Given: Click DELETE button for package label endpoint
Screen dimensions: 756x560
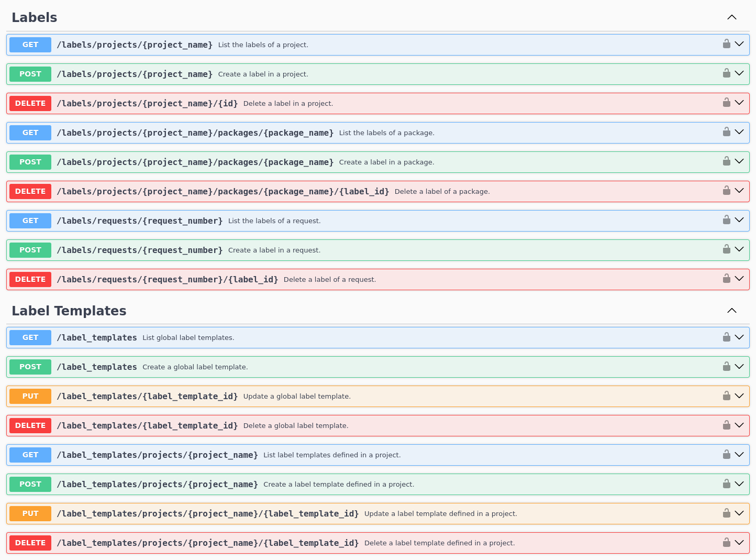Looking at the screenshot, I should tap(30, 191).
